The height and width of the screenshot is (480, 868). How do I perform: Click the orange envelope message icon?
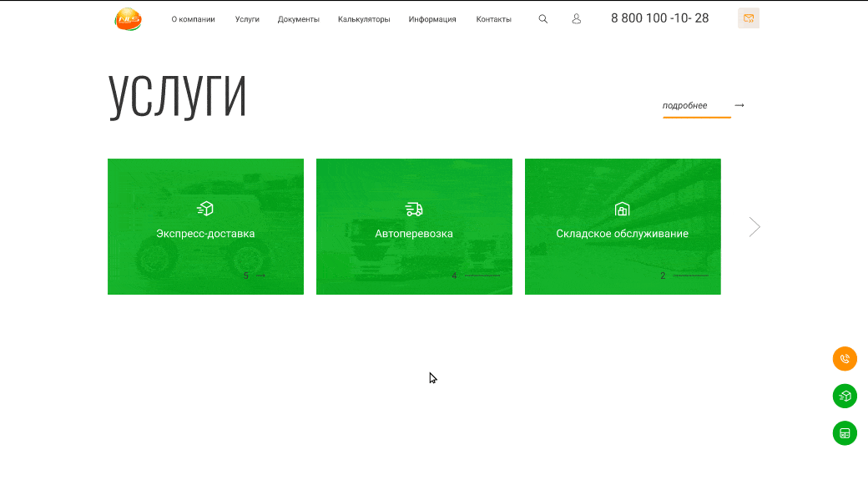[749, 18]
